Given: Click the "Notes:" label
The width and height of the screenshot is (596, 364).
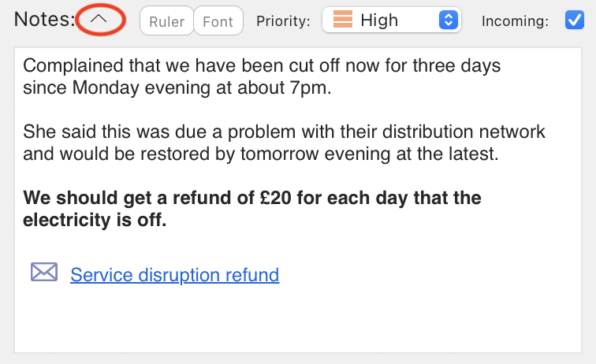Looking at the screenshot, I should coord(43,20).
